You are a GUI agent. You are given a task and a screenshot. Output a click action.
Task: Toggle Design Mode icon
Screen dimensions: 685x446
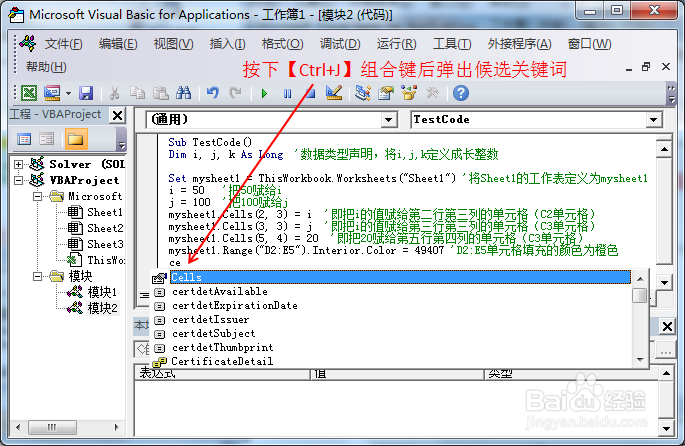click(334, 93)
